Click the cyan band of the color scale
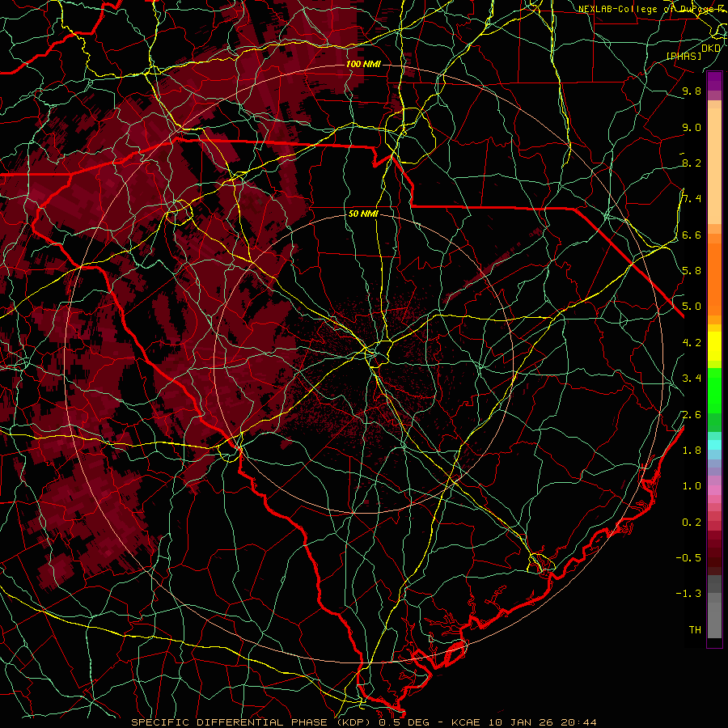The width and height of the screenshot is (728, 728). click(714, 445)
